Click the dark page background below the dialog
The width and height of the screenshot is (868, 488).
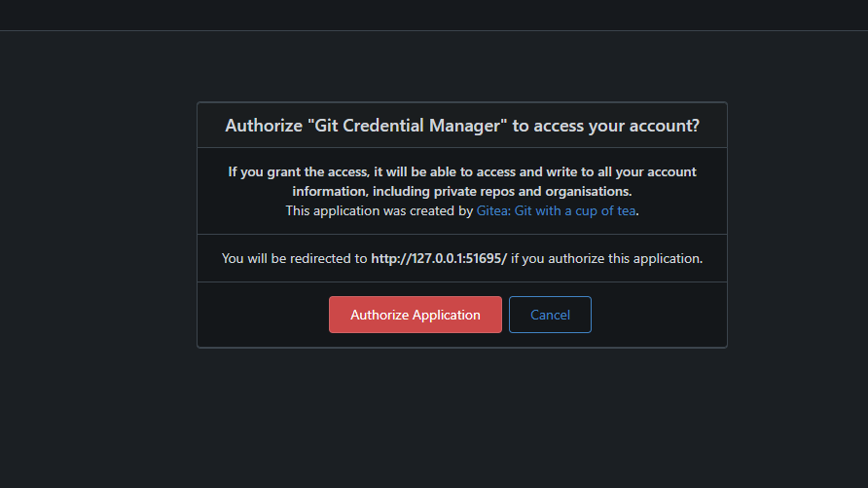(x=434, y=419)
